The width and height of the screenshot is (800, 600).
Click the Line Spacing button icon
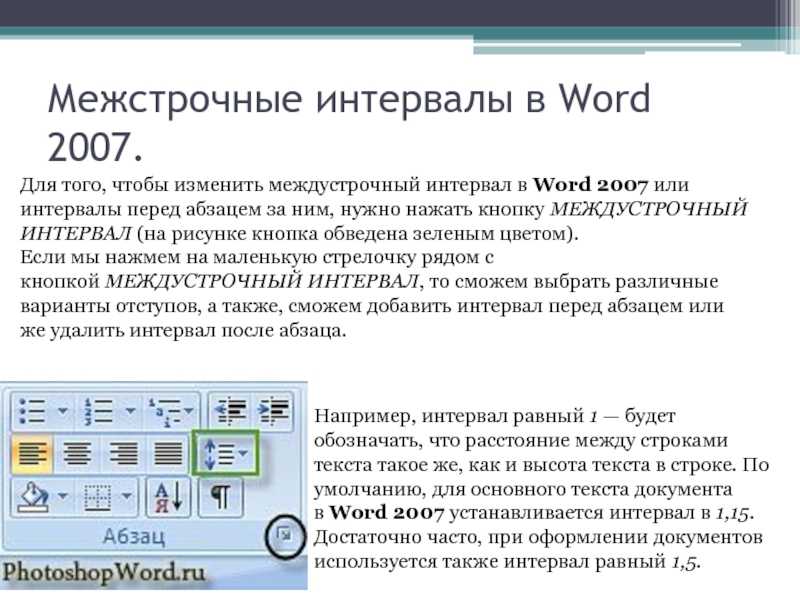217,454
